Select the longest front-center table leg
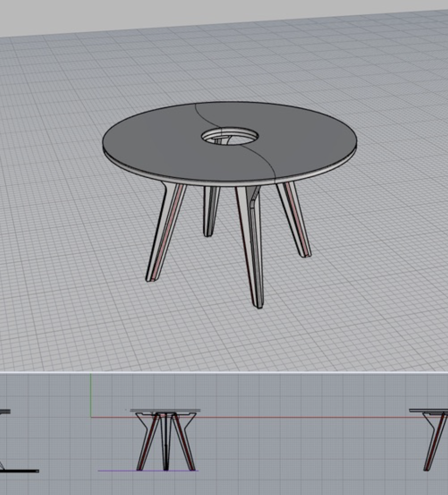The image size is (448, 495). [250, 246]
